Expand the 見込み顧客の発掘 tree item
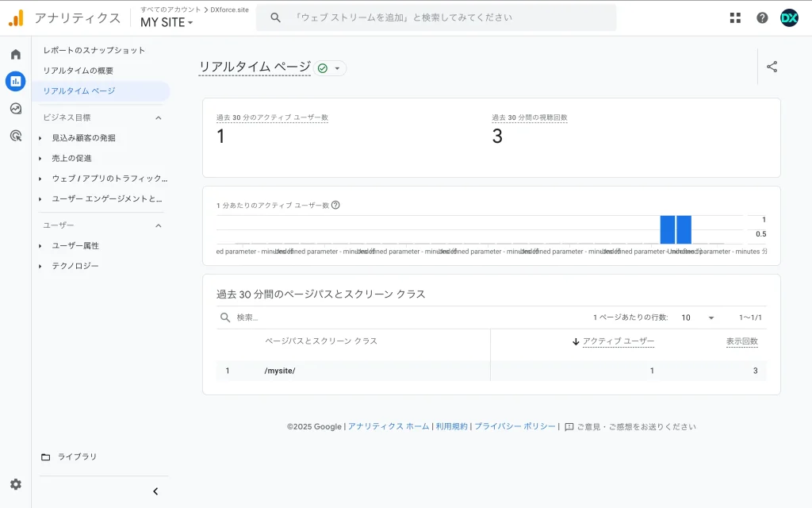 [x=40, y=138]
